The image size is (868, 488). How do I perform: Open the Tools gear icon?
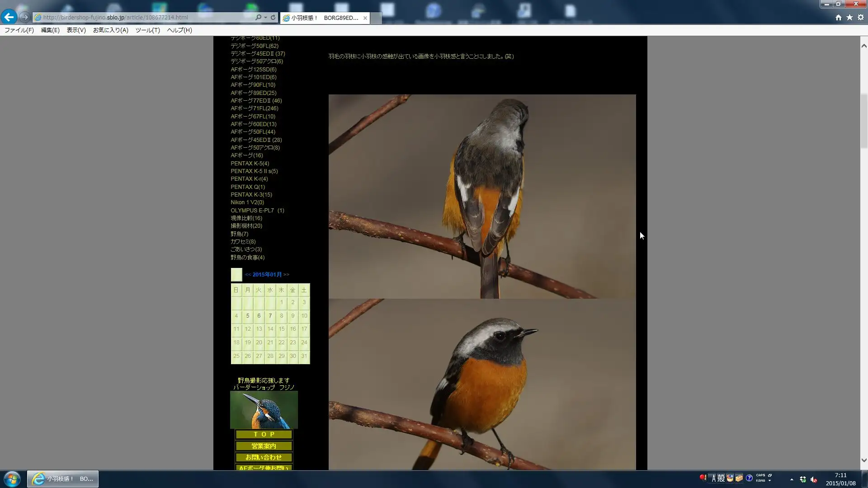[861, 18]
